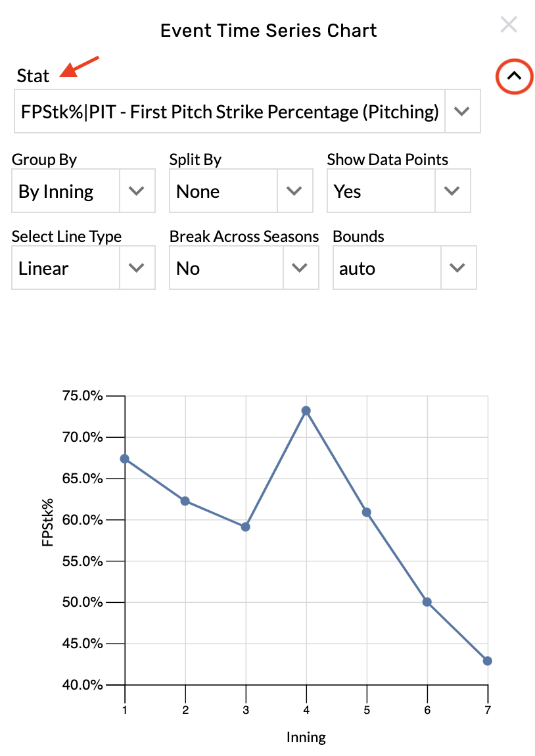Screen dimensions: 535x756
Task: Click the lowest data point at inning 7
Action: [x=487, y=661]
